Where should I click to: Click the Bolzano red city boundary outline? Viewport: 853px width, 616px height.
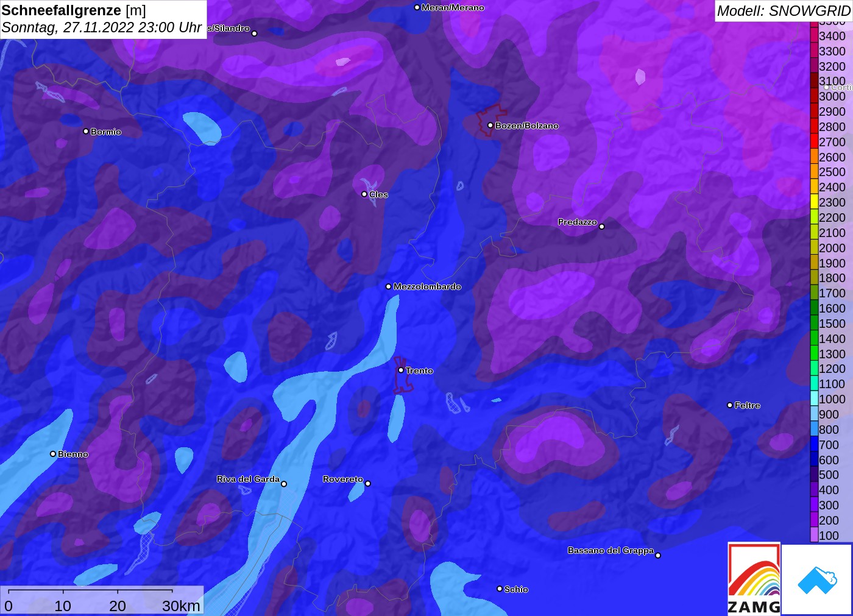tap(490, 121)
